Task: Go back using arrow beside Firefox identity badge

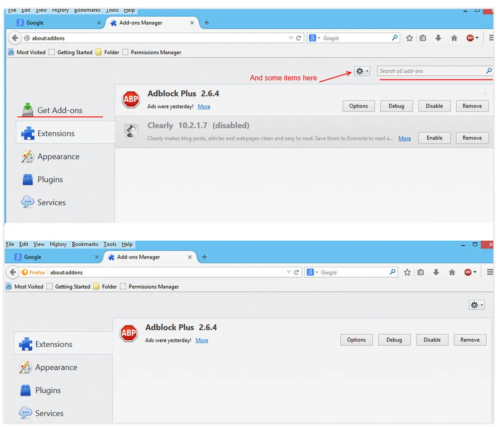Action: [12, 272]
